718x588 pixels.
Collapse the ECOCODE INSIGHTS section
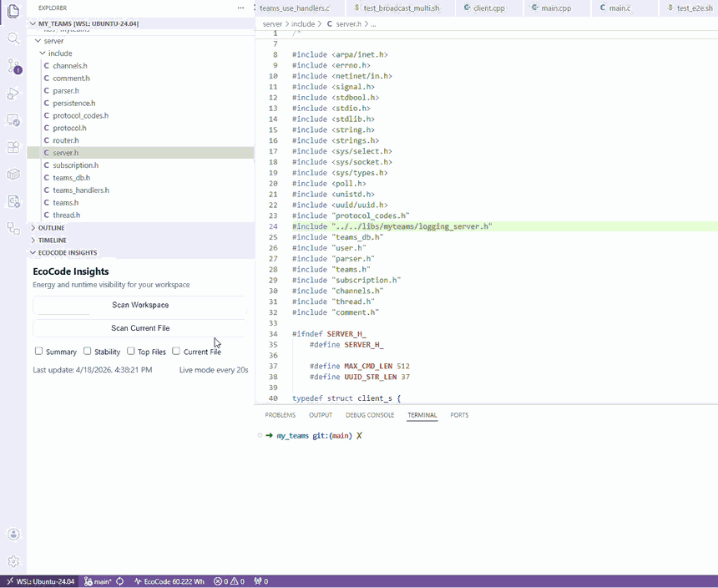[33, 253]
